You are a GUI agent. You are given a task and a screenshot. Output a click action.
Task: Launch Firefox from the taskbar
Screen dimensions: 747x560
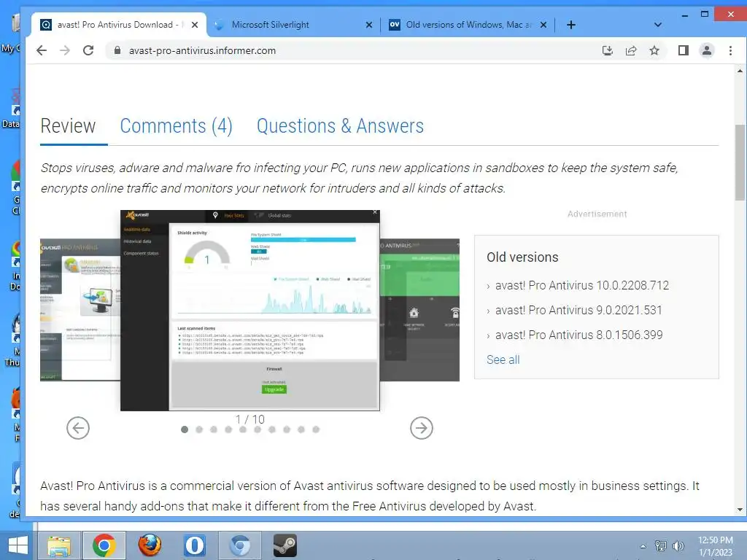coord(150,545)
